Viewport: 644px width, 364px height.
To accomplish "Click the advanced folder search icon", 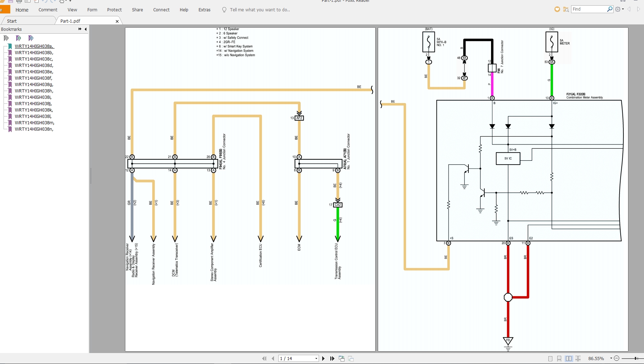I will (566, 10).
